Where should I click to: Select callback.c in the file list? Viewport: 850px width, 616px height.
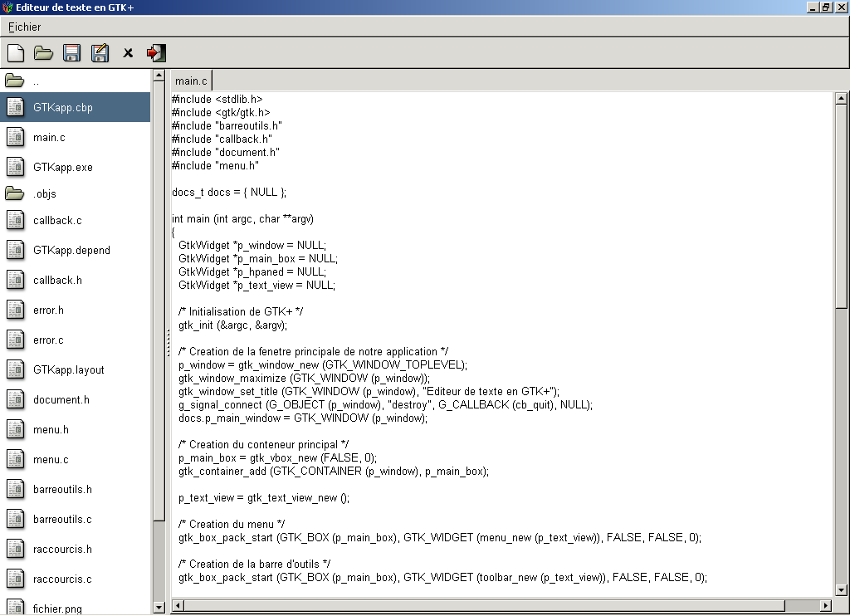pyautogui.click(x=57, y=221)
